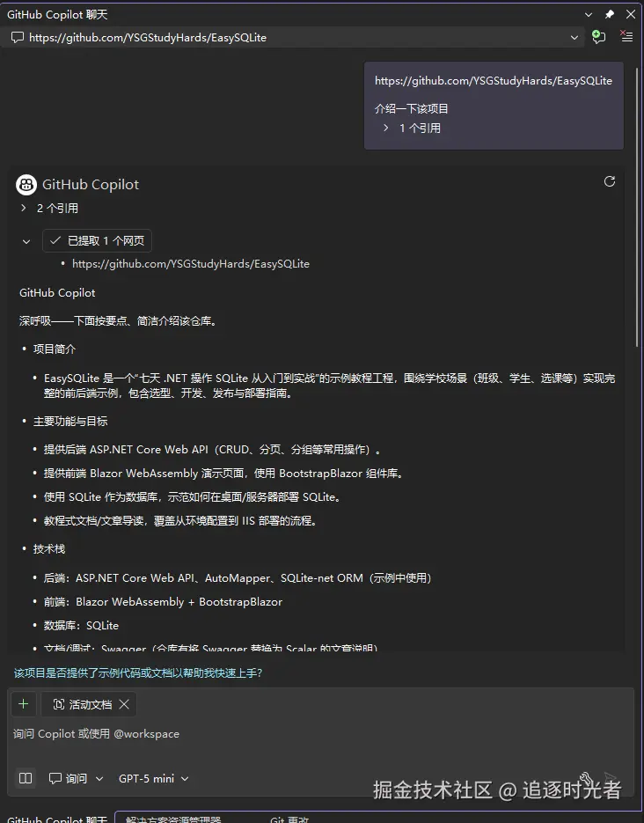This screenshot has width=644, height=823.
Task: Start a new chat thread with green plus icon
Action: [x=598, y=36]
